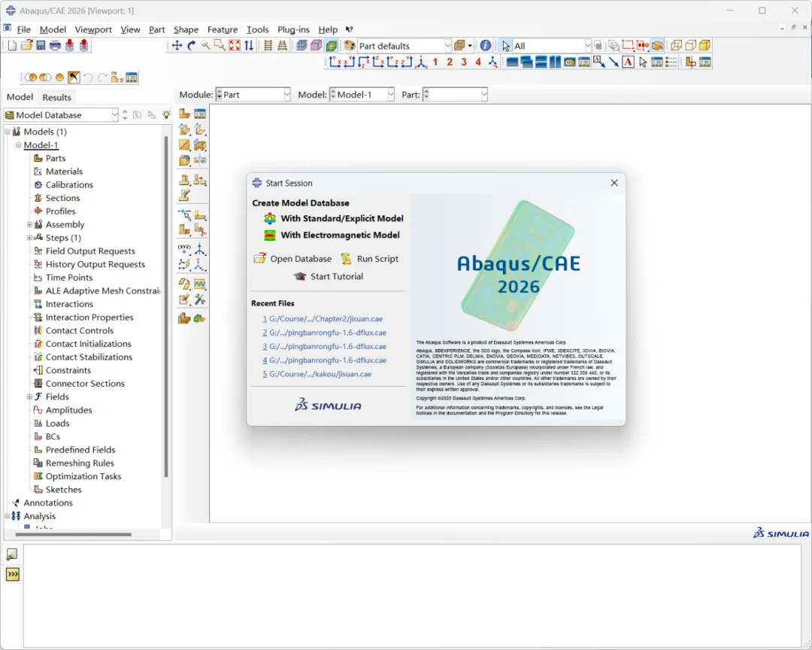Screen dimensions: 812x650
Task: Click the model tree vertical scrollbar
Action: 166,306
